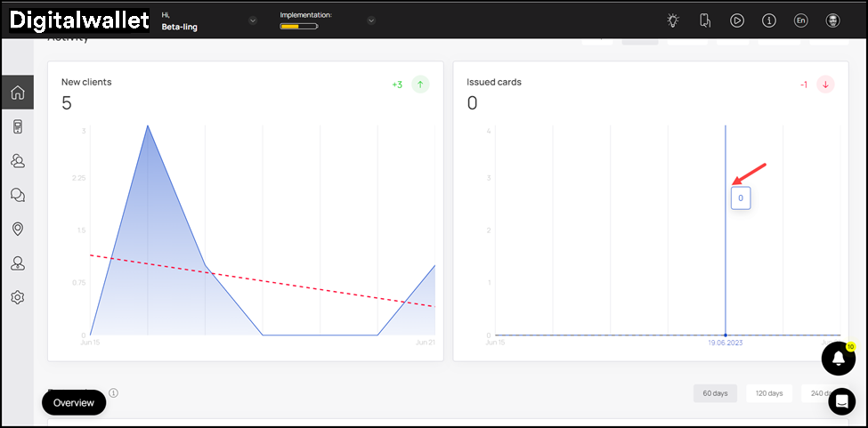
Task: Open the clients icon in sidebar
Action: point(17,161)
